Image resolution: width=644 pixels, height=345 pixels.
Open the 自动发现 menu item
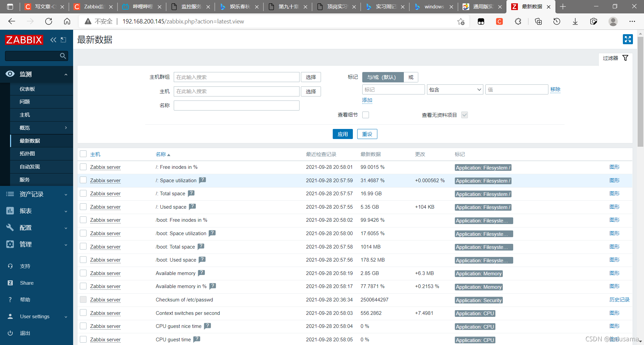42,167
